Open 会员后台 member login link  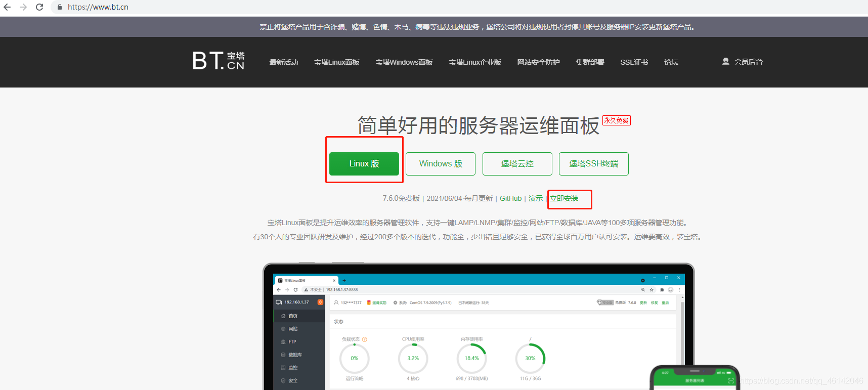(x=749, y=62)
